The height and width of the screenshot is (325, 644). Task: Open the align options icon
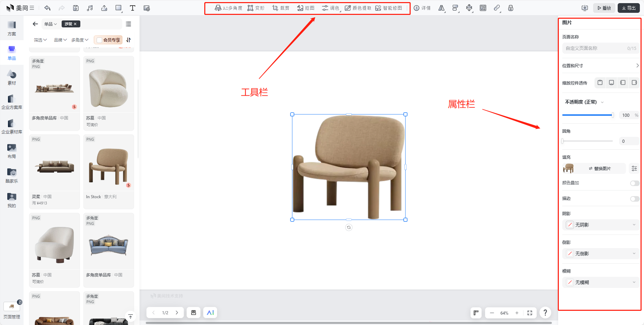point(455,8)
